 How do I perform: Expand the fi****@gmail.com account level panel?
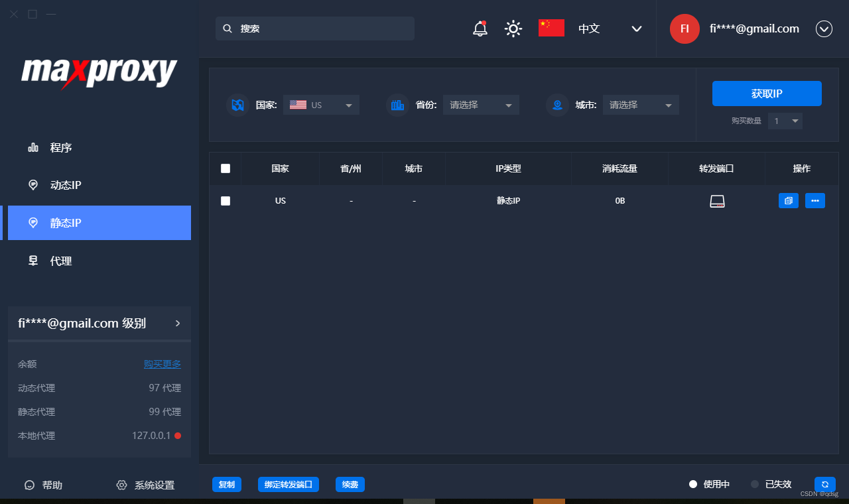point(177,323)
